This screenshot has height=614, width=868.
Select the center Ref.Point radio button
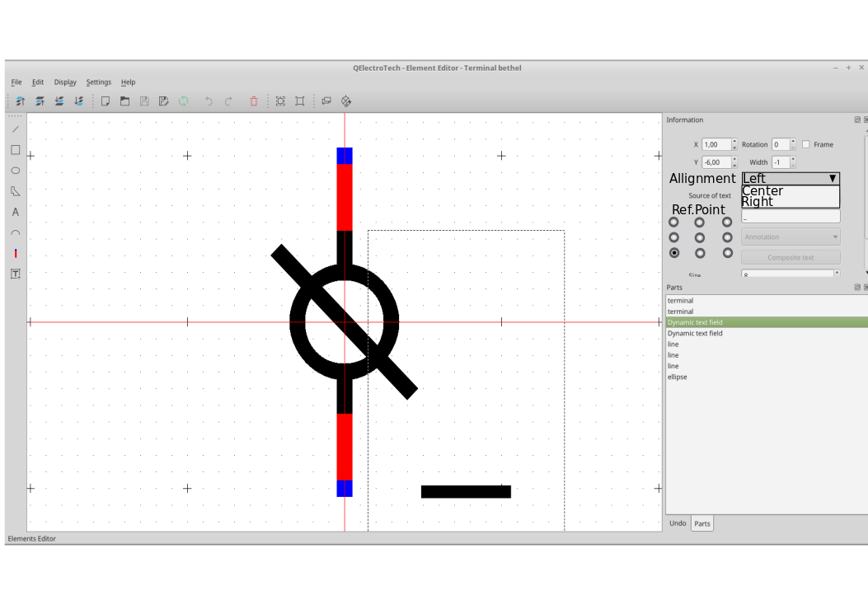[x=700, y=237]
